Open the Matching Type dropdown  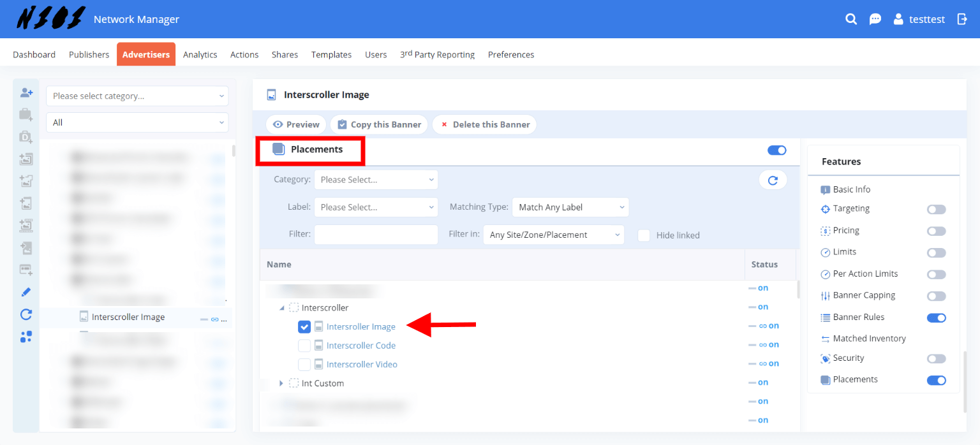click(570, 207)
